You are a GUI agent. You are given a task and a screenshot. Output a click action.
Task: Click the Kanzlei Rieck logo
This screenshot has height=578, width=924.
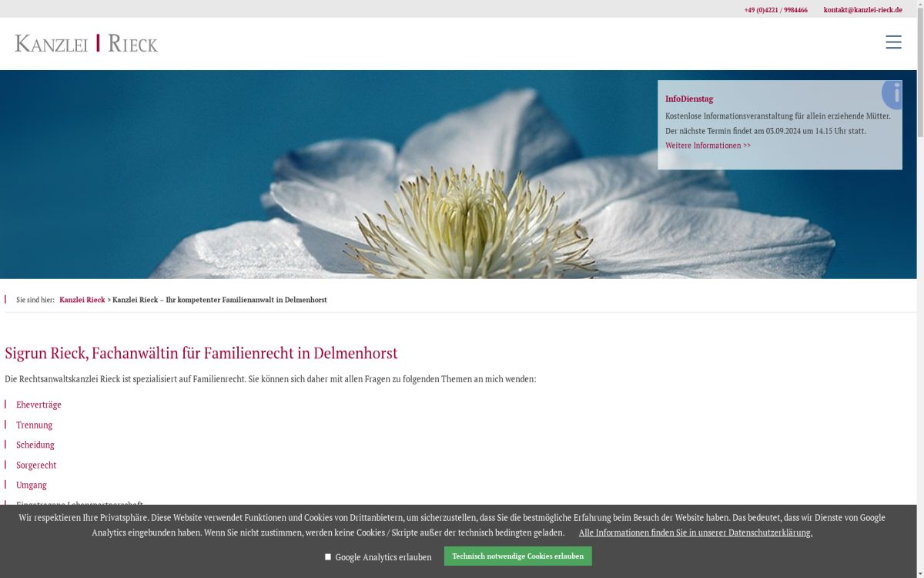(x=86, y=43)
